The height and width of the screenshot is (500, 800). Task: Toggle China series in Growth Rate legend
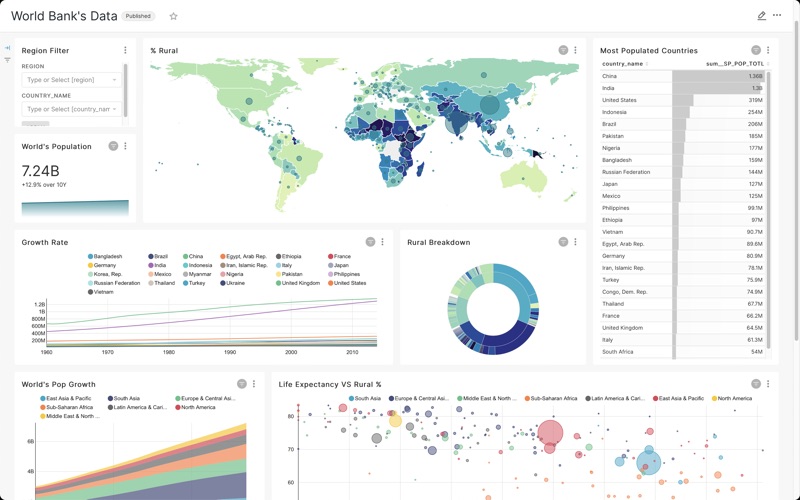(x=193, y=257)
